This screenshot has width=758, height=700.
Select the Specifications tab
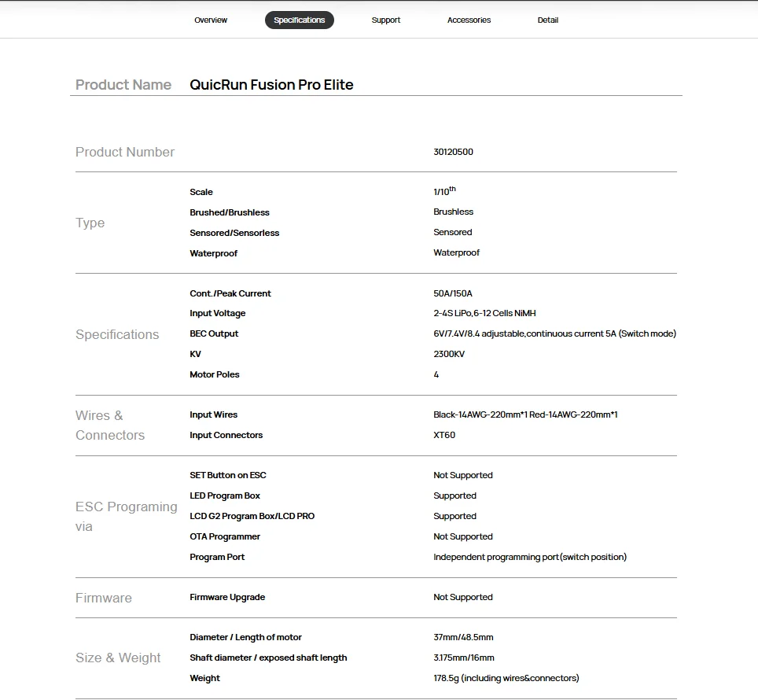[299, 20]
